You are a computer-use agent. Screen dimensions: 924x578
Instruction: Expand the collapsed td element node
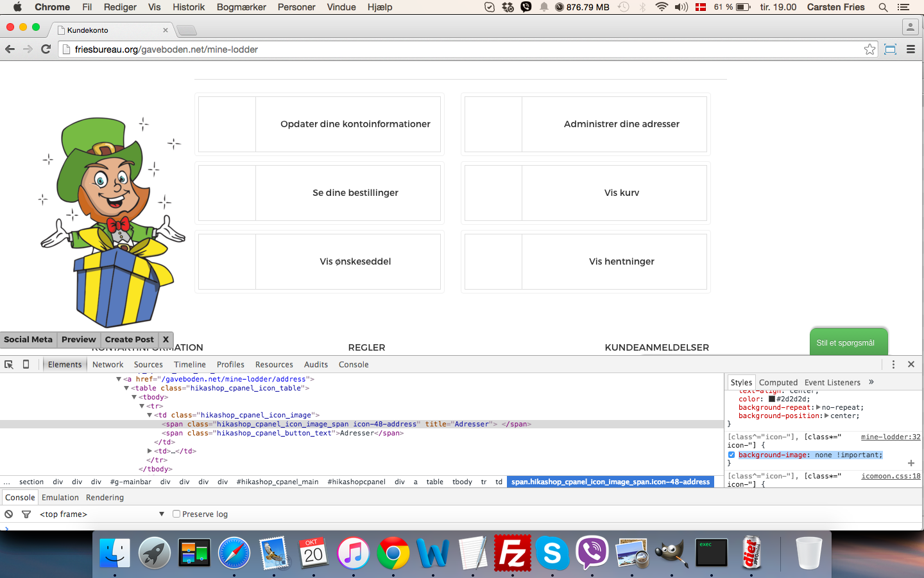(150, 451)
